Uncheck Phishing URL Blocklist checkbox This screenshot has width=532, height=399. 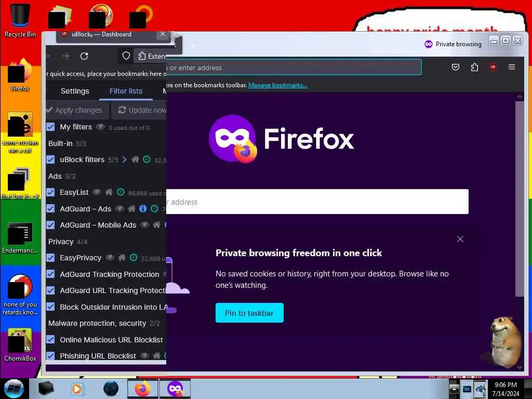point(50,356)
